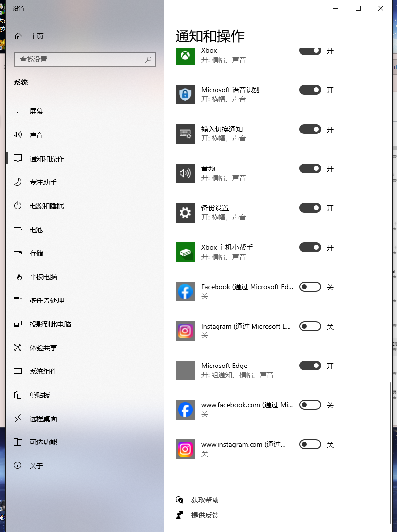Switch off 音频 notifications toggle
Screen dimensions: 397x532
pos(310,168)
